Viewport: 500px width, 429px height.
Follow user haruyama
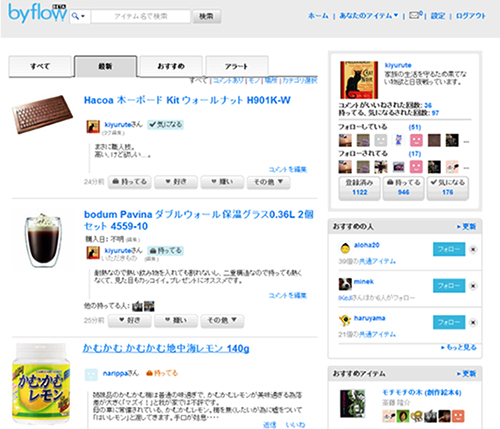pos(449,322)
